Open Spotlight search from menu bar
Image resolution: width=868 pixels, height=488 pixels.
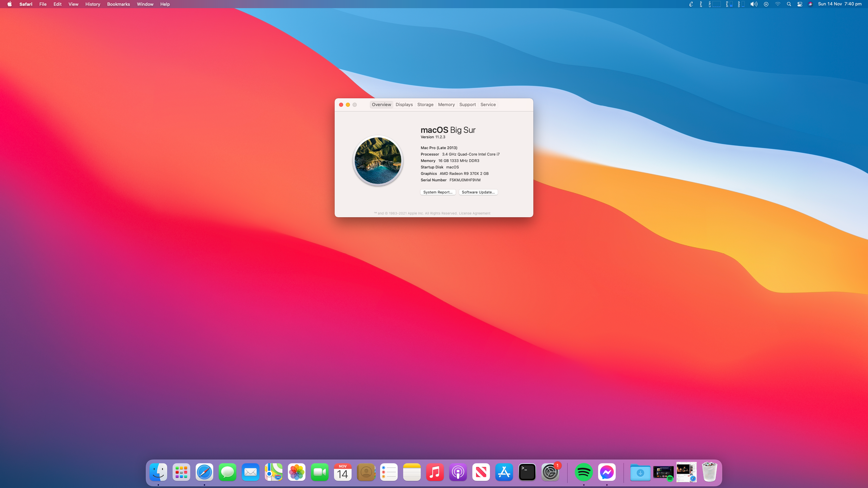[x=789, y=4]
